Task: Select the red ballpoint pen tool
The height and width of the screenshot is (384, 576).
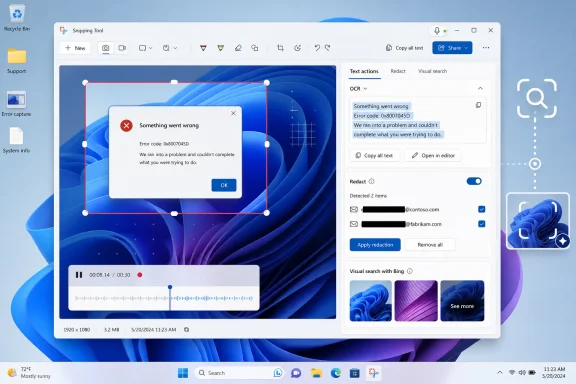Action: coord(203,48)
